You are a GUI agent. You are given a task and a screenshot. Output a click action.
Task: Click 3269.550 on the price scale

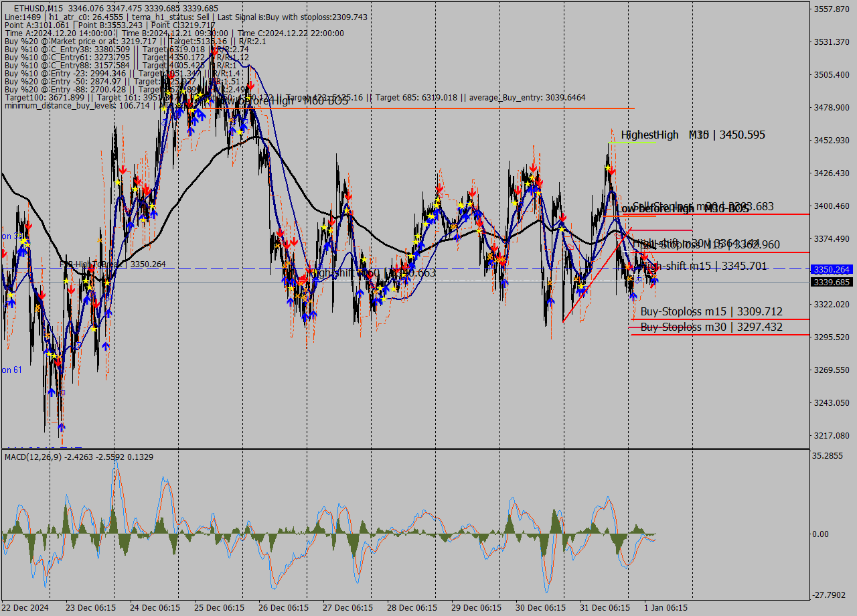832,370
